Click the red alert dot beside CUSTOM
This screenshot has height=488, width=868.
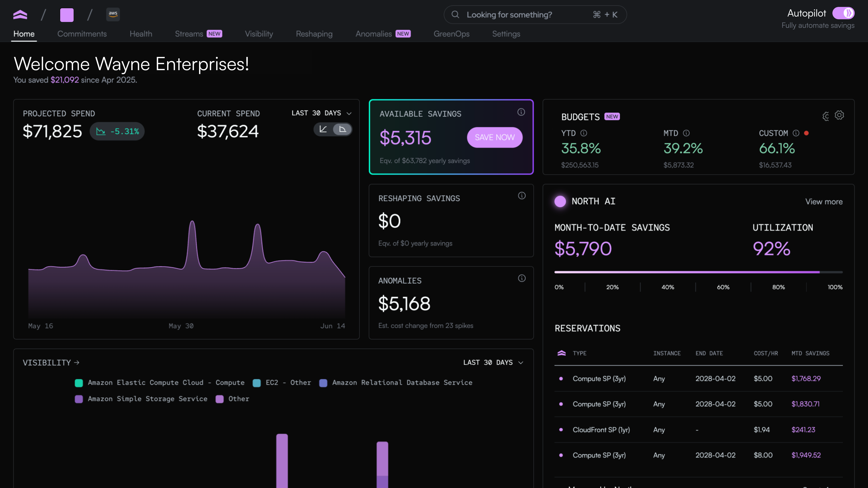click(806, 133)
